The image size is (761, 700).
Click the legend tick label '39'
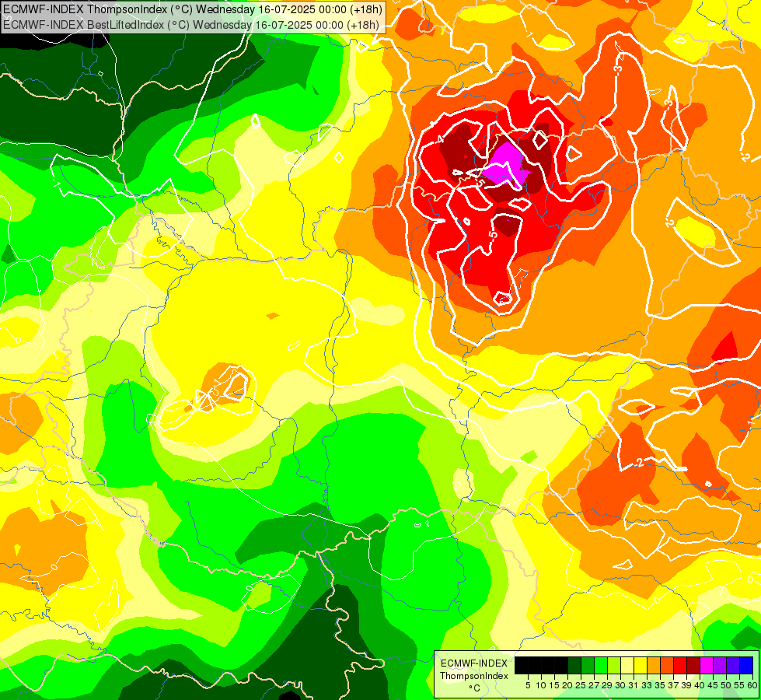pyautogui.click(x=686, y=685)
